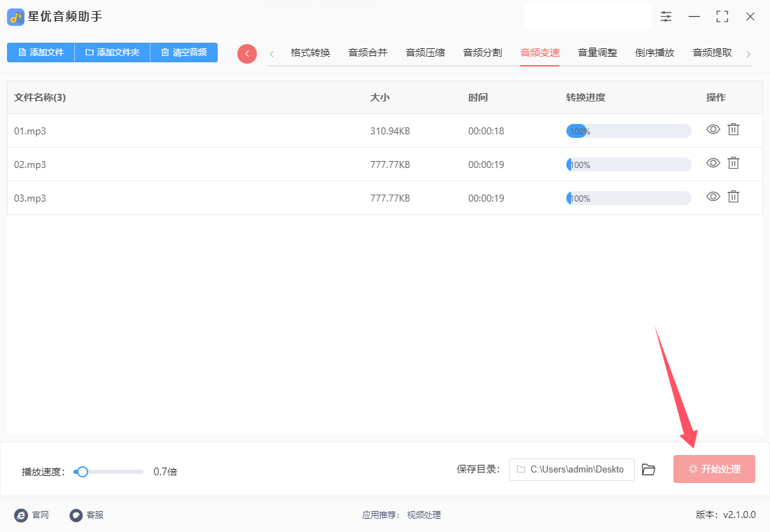Click the 00:00:18 duration value
Image resolution: width=770 pixels, height=532 pixels.
point(486,131)
